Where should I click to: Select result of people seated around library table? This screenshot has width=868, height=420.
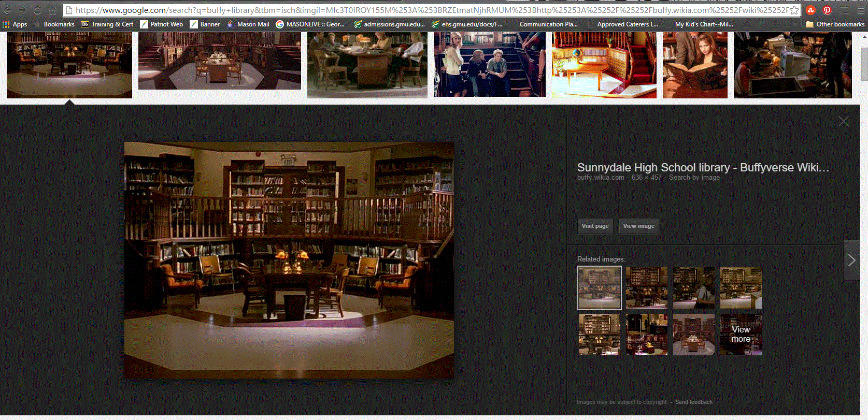(367, 65)
